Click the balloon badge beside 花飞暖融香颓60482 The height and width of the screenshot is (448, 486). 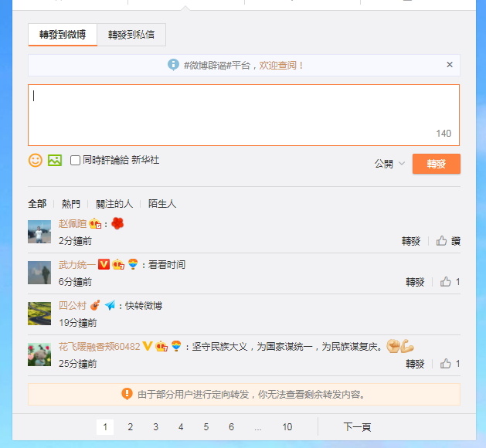click(176, 346)
